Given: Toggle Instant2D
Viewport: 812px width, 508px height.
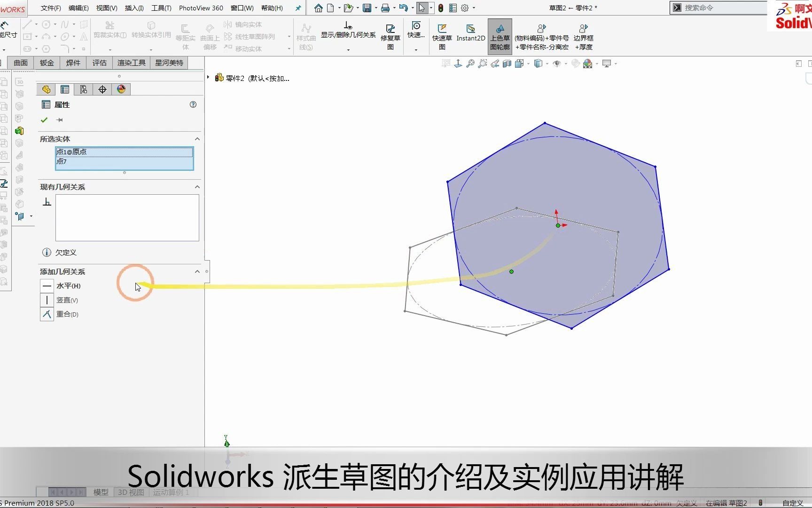Looking at the screenshot, I should coord(471,33).
